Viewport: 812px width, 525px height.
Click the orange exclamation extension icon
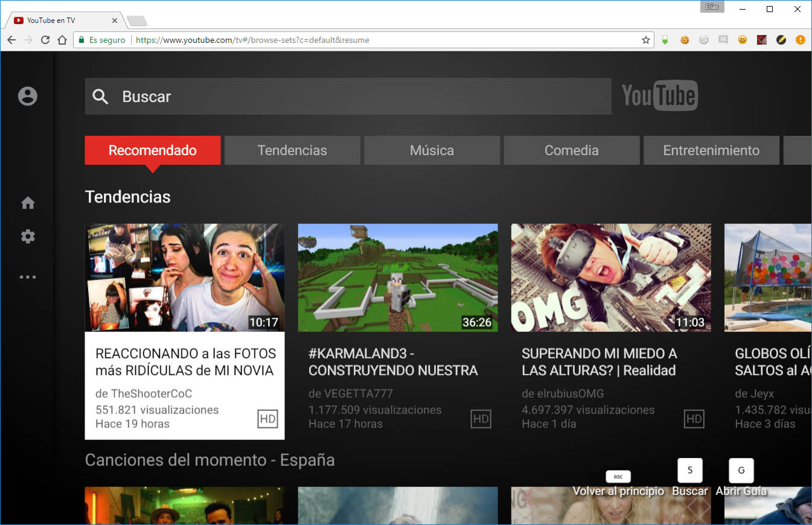[x=800, y=39]
